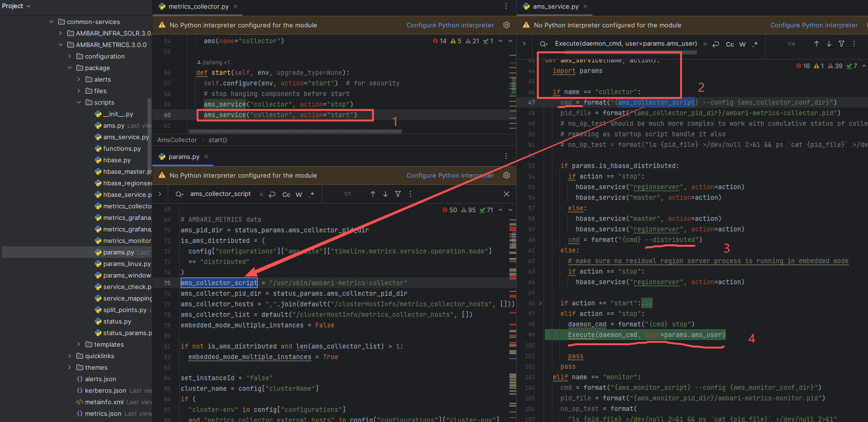868x422 pixels.
Task: Go to next occurrence in params.py find bar
Action: click(x=385, y=194)
